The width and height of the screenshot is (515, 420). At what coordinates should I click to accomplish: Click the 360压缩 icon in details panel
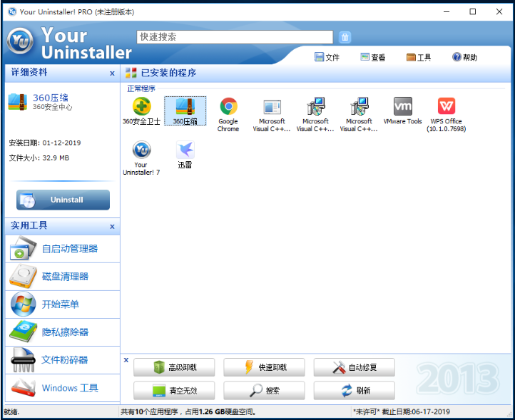pyautogui.click(x=18, y=102)
